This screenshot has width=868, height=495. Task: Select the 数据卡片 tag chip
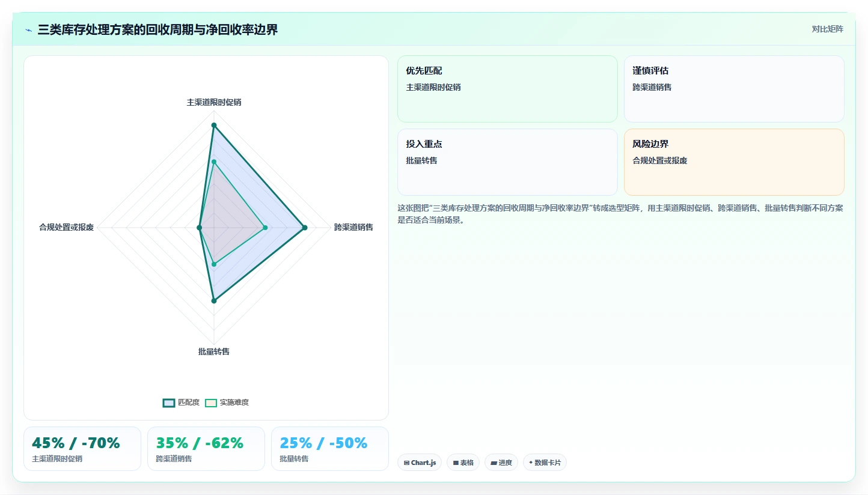click(545, 463)
